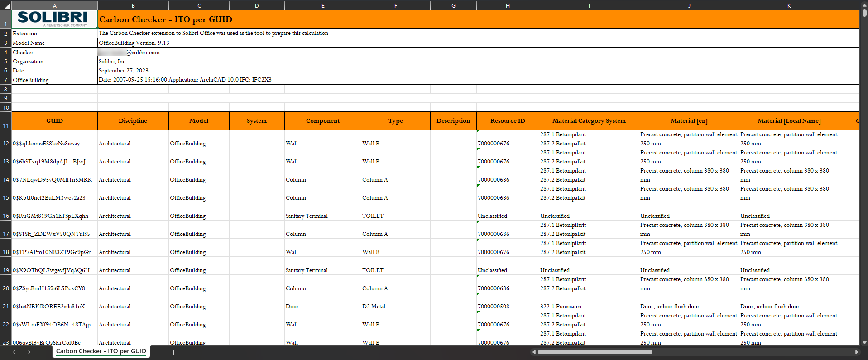Click Sanitary Terminal cell in row 16
Viewport: 868px width, 360px height.
click(323, 211)
